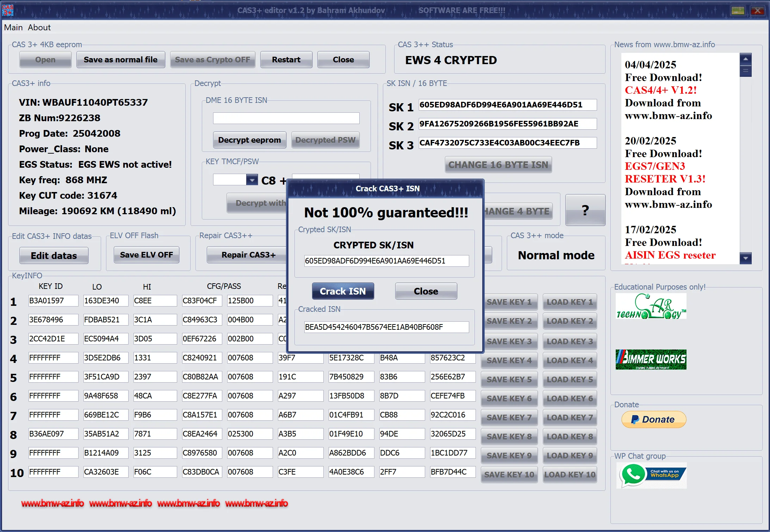Click the Edit datas button
Screen dimensions: 770x532
54,255
